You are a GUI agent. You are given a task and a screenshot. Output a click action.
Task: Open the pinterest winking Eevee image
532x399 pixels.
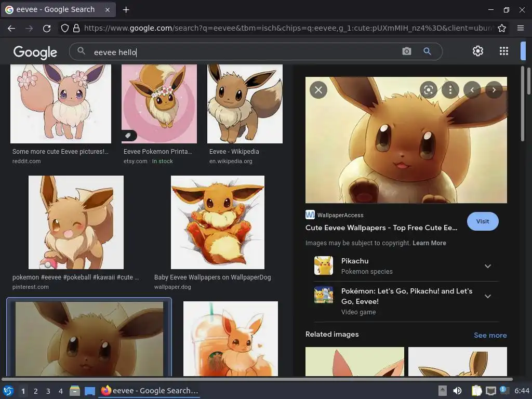[76, 222]
